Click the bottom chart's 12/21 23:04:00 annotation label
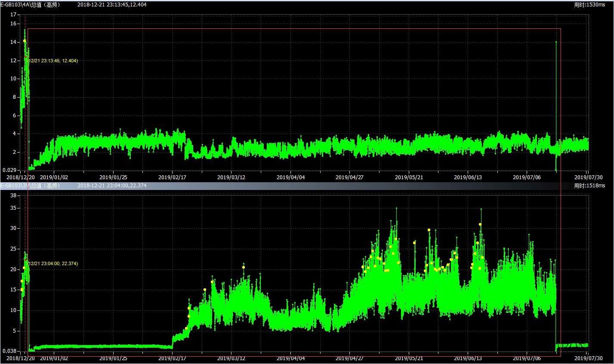Image resolution: width=614 pixels, height=364 pixels. [x=53, y=263]
